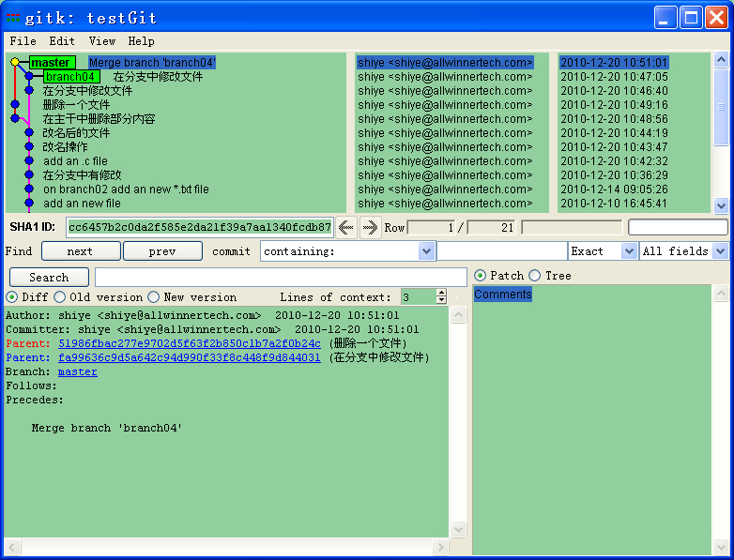This screenshot has width=734, height=560.
Task: Click the find text input field
Action: (x=502, y=251)
